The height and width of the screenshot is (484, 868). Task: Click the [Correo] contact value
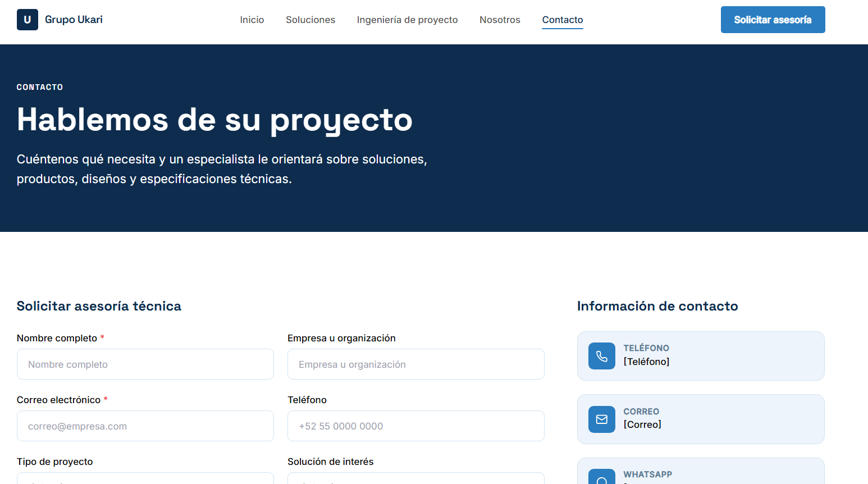point(642,424)
